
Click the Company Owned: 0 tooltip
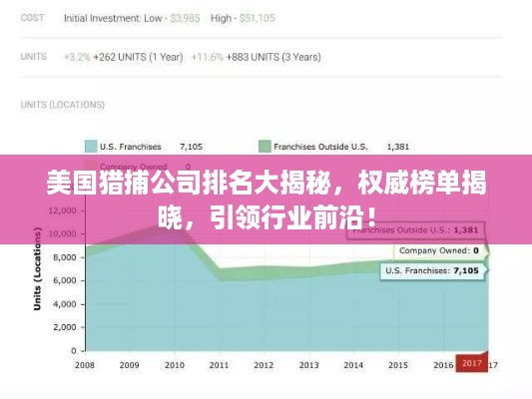[439, 250]
